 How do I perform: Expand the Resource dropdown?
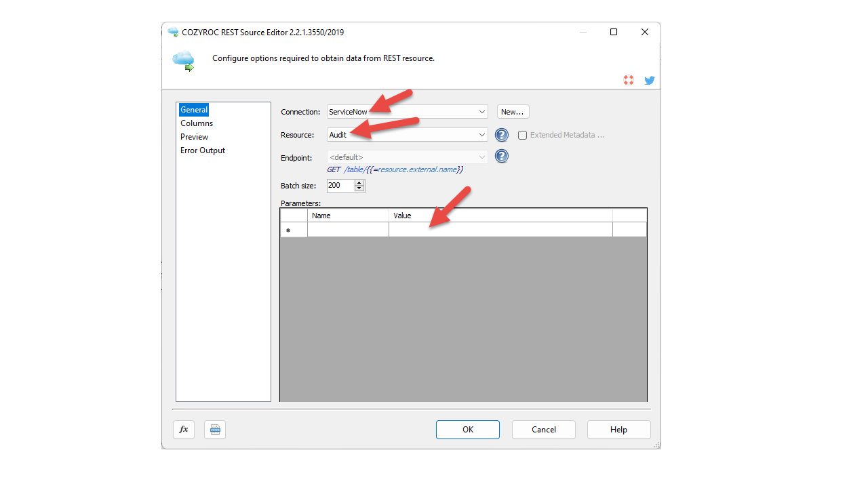point(482,135)
